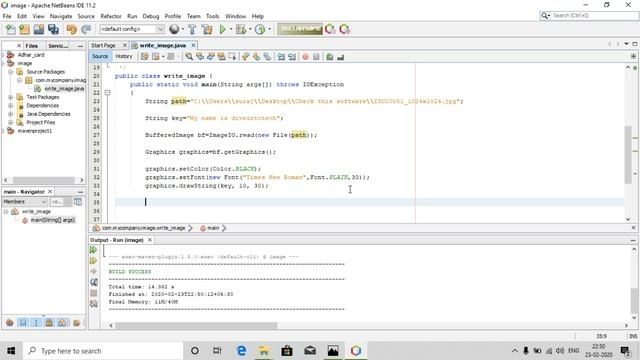Open Microsoft Edge from taskbar
The image size is (640, 360).
(x=241, y=351)
